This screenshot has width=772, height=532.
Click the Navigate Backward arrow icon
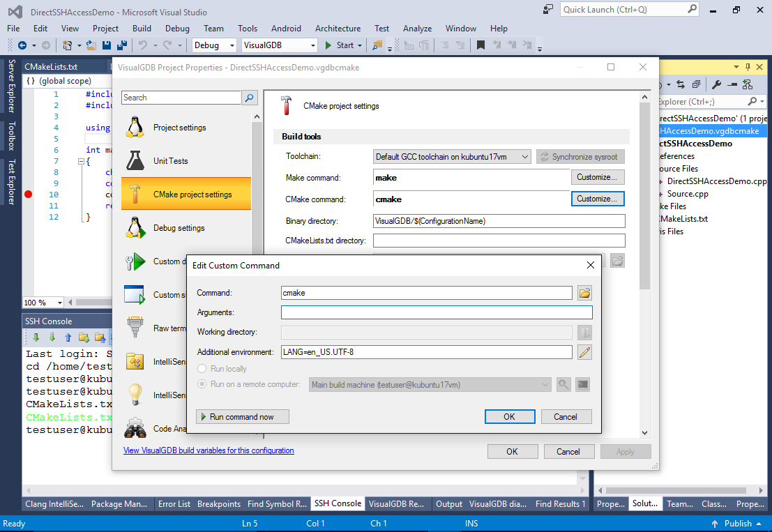(22, 45)
